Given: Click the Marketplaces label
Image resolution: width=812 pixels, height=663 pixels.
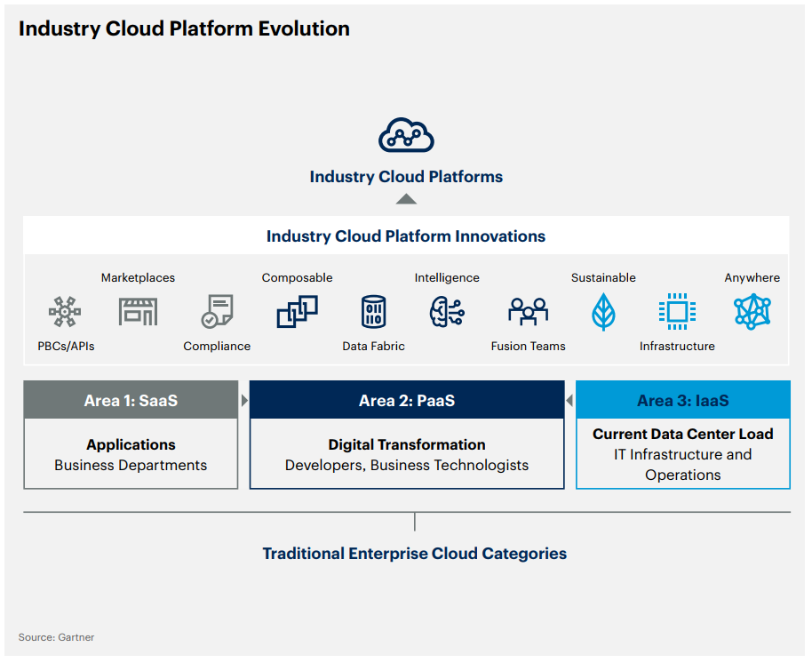Looking at the screenshot, I should pyautogui.click(x=138, y=277).
